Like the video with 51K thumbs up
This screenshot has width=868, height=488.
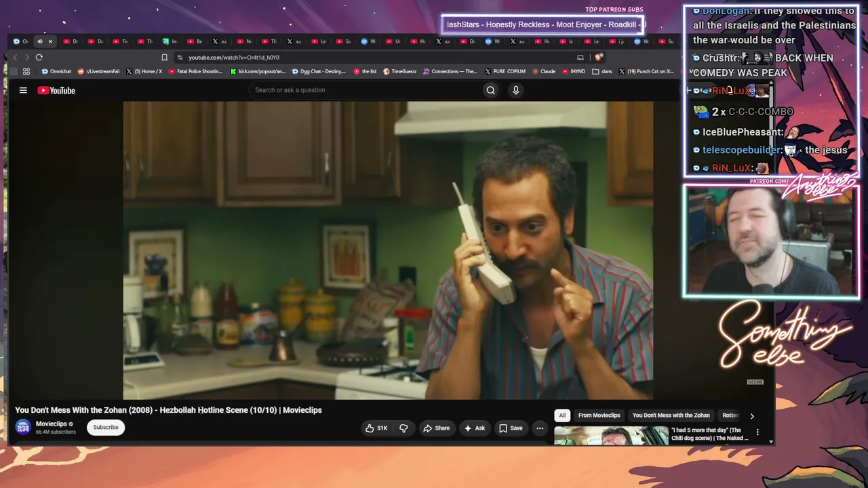tap(376, 428)
